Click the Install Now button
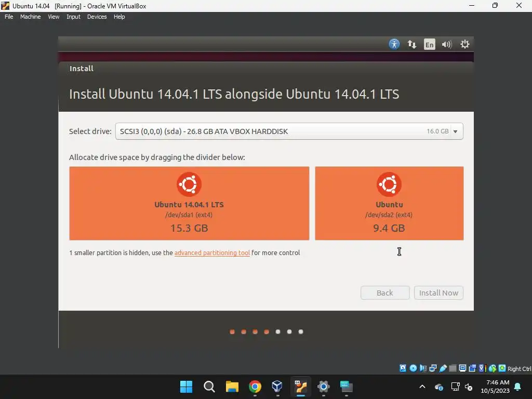The width and height of the screenshot is (532, 399). [x=438, y=293]
